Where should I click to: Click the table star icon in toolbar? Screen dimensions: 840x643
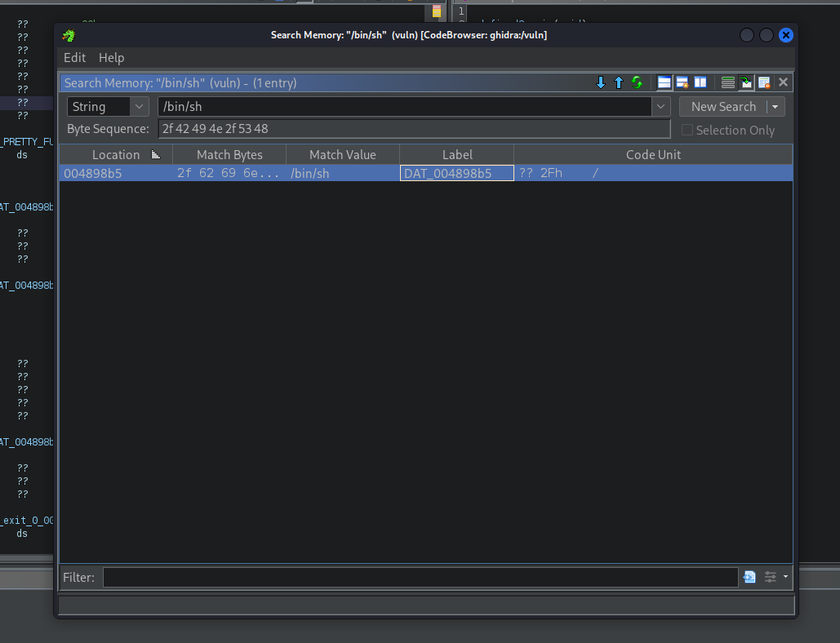pyautogui.click(x=682, y=82)
